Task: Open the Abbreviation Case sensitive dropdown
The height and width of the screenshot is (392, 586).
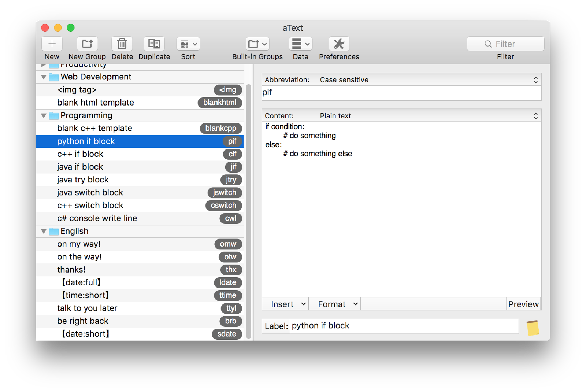Action: coord(401,80)
